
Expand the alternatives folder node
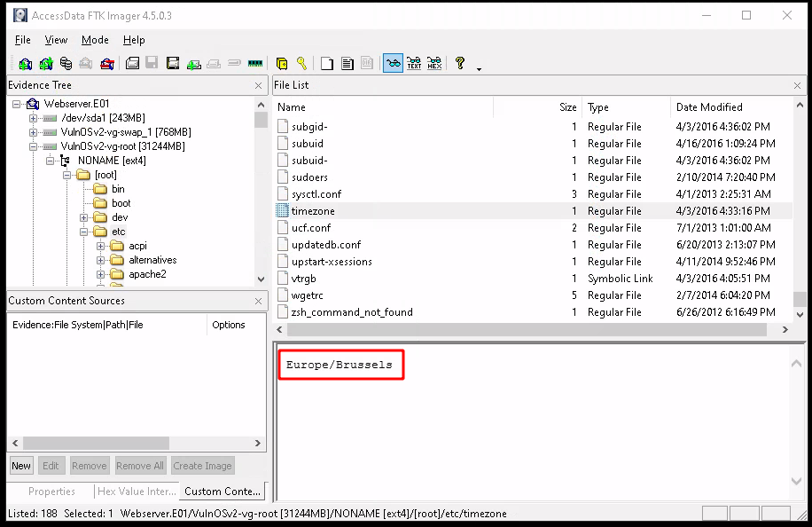coord(101,260)
